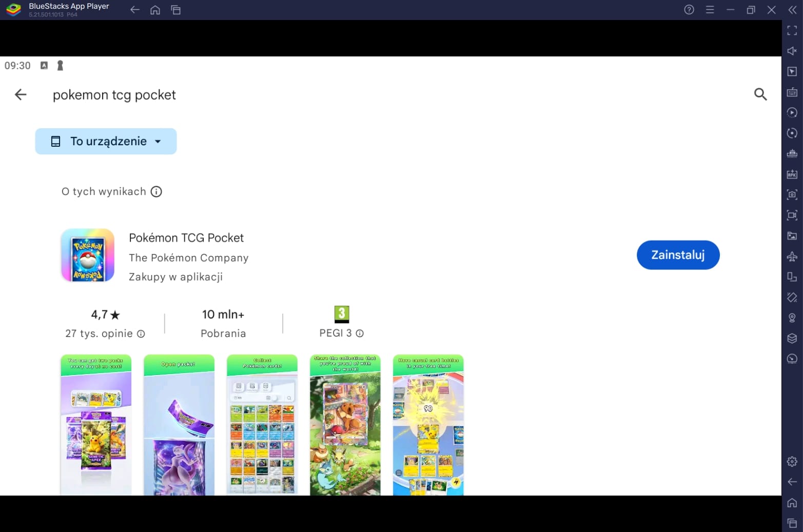Click BlueStacks title bar back arrow
This screenshot has height=532, width=803.
[x=135, y=10]
